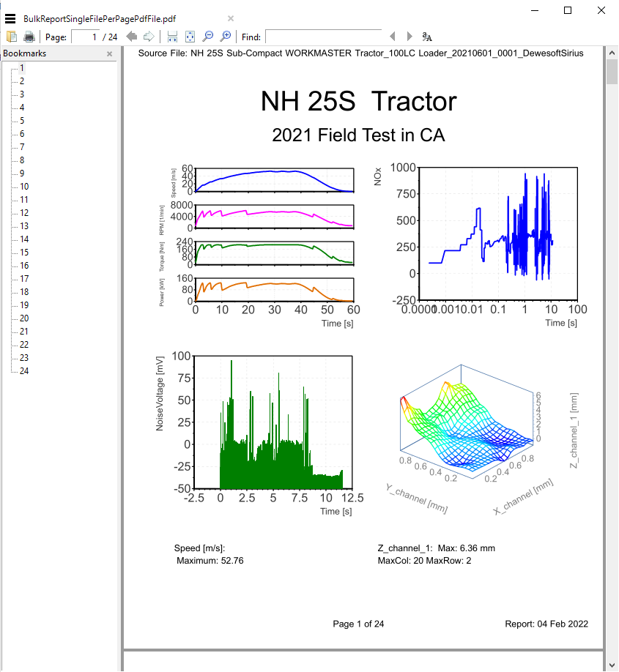
Task: Find previous search match
Action: (x=393, y=36)
